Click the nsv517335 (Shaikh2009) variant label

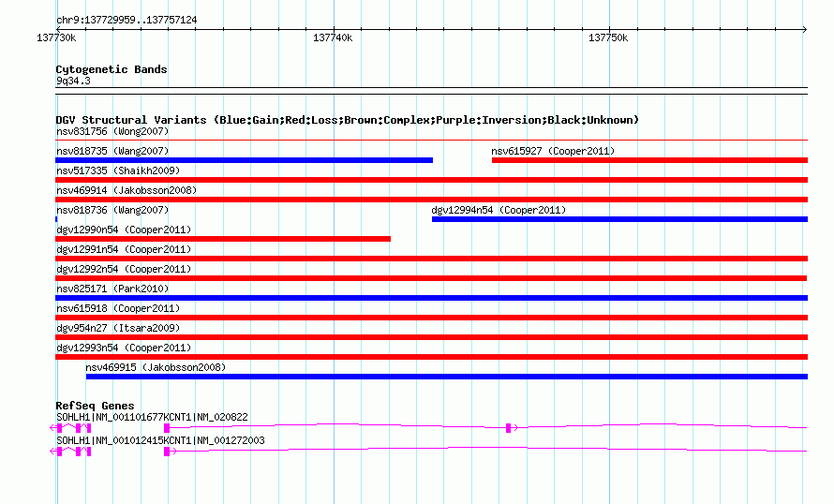point(118,170)
